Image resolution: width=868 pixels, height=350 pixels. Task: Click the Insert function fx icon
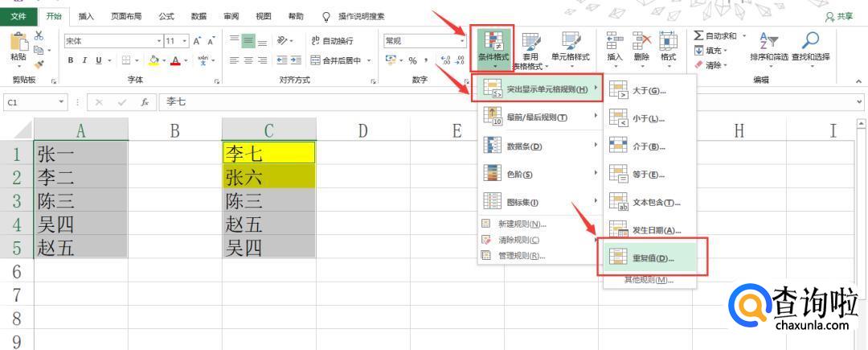[145, 102]
